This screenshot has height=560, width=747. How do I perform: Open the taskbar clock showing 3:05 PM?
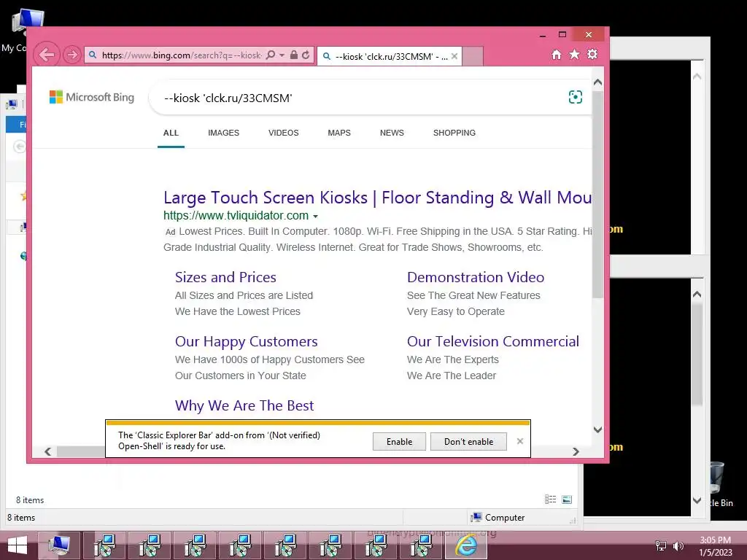point(715,546)
